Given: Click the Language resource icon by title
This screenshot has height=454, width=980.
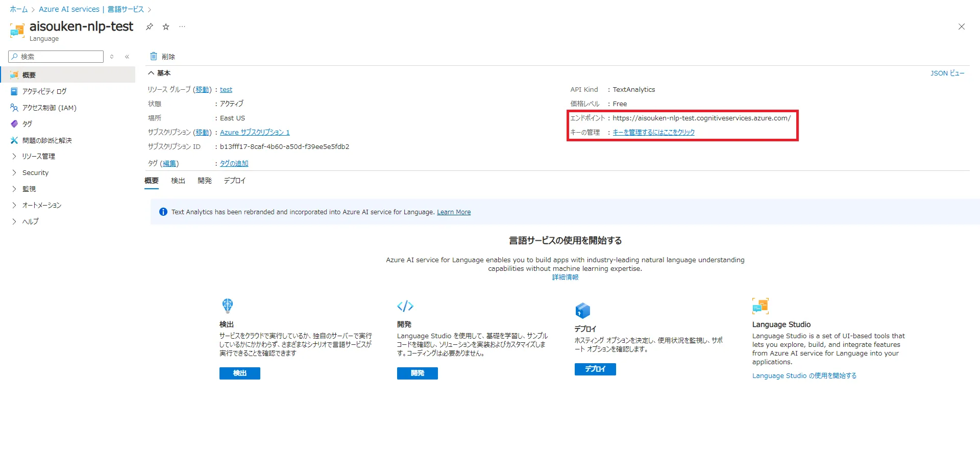Looking at the screenshot, I should pos(17,31).
